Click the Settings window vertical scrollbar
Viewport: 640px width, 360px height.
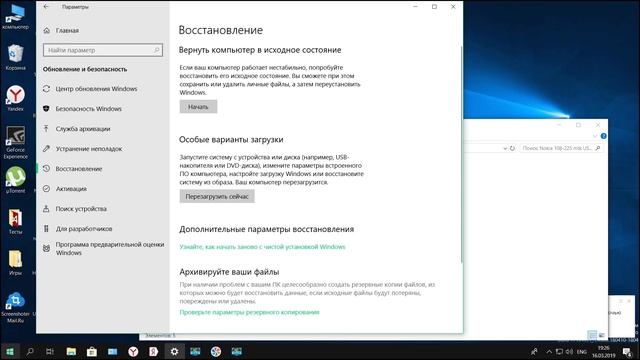[x=461, y=155]
